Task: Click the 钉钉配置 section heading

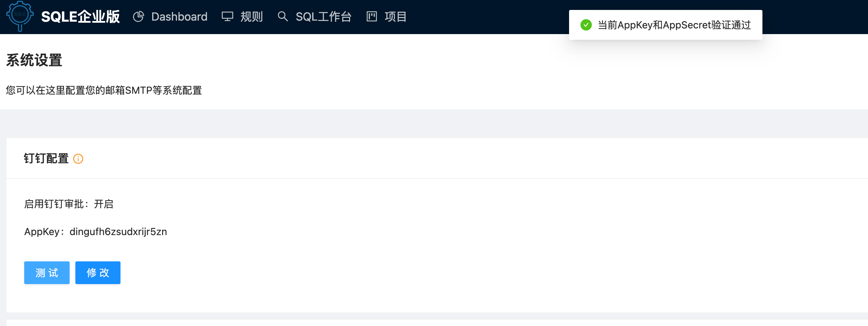Action: click(x=47, y=159)
